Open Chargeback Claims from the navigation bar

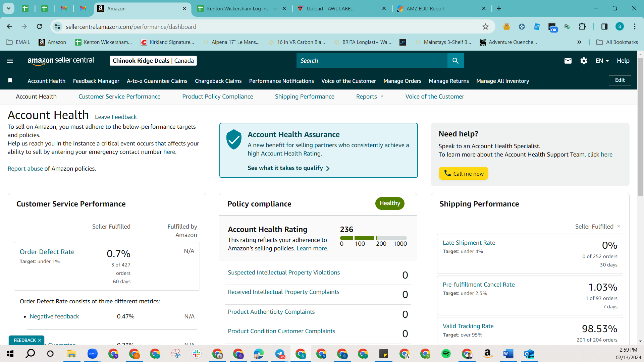tap(218, 81)
